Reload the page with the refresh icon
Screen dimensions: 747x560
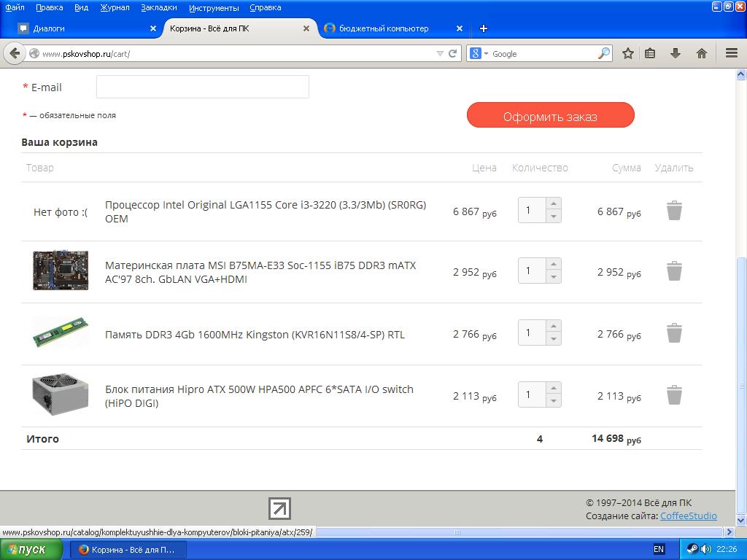452,53
